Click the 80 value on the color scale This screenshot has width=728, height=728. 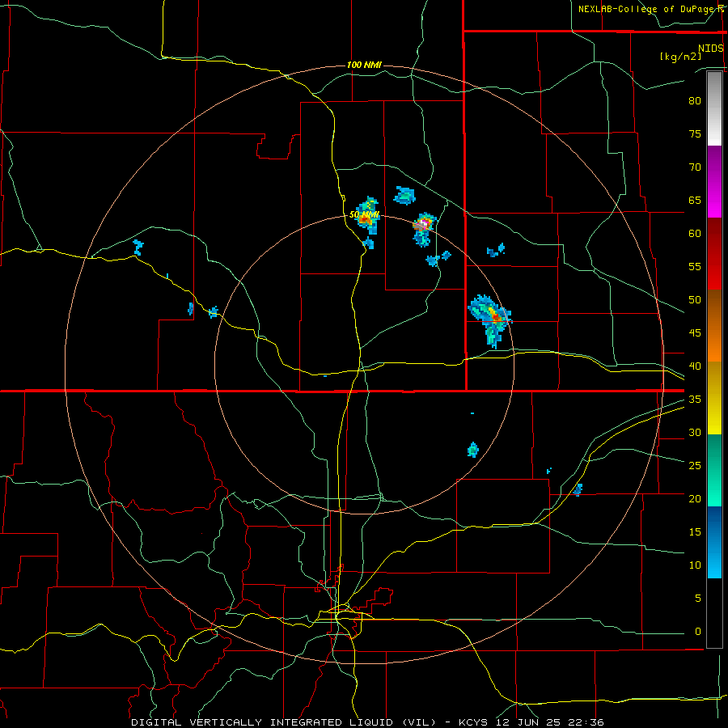click(695, 101)
